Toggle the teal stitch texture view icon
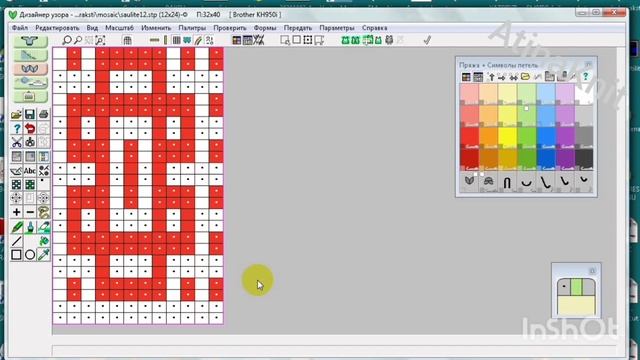The image size is (640, 360). click(187, 40)
